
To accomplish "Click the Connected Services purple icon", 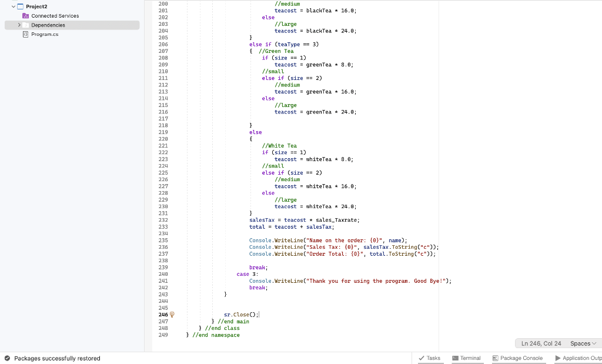I will pos(24,16).
